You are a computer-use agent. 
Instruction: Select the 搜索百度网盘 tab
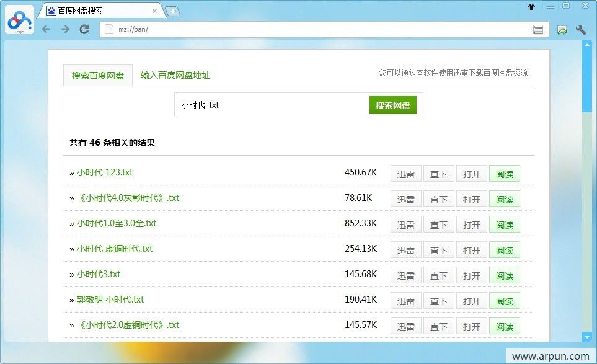tap(98, 76)
